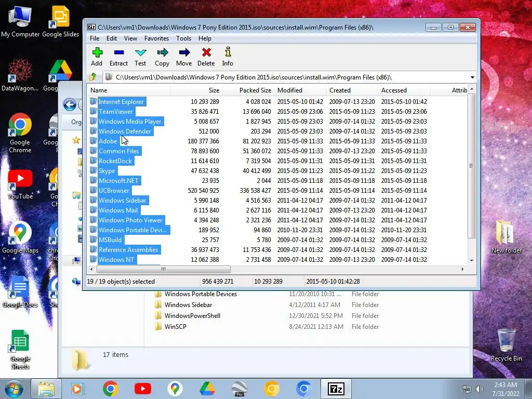The image size is (532, 399).
Task: Select the Google Chrome desktop shortcut
Action: 20,133
